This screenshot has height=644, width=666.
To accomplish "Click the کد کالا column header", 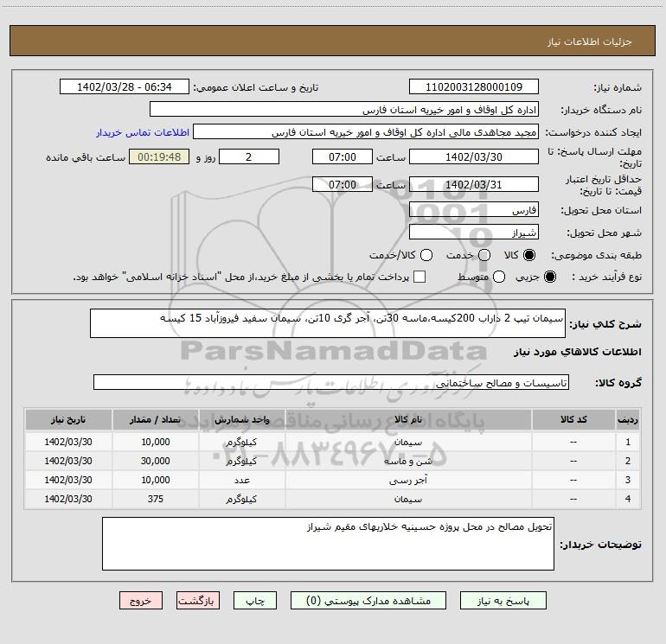I will (x=573, y=419).
